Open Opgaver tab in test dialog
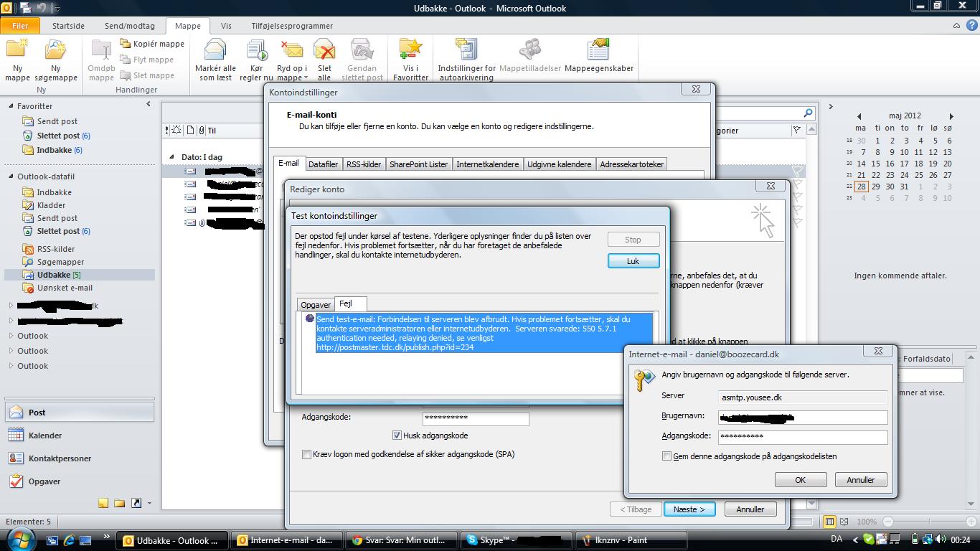Screen dimensions: 980x551 pyautogui.click(x=316, y=305)
